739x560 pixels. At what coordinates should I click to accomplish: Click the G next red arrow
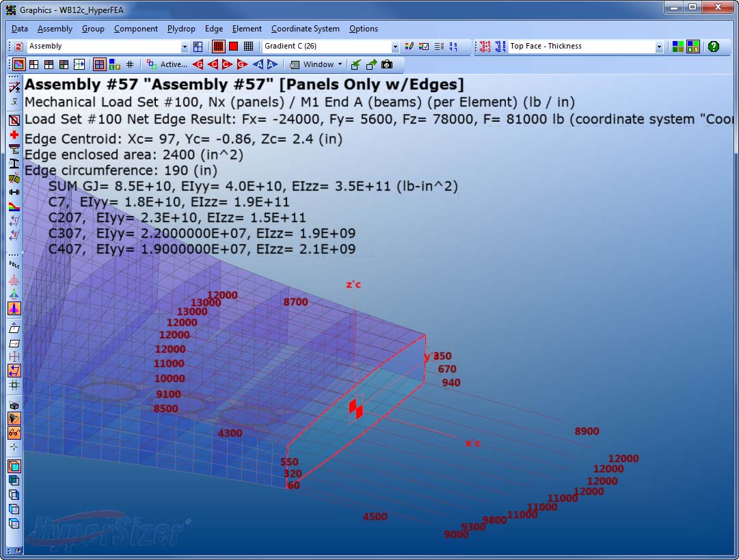(x=242, y=64)
